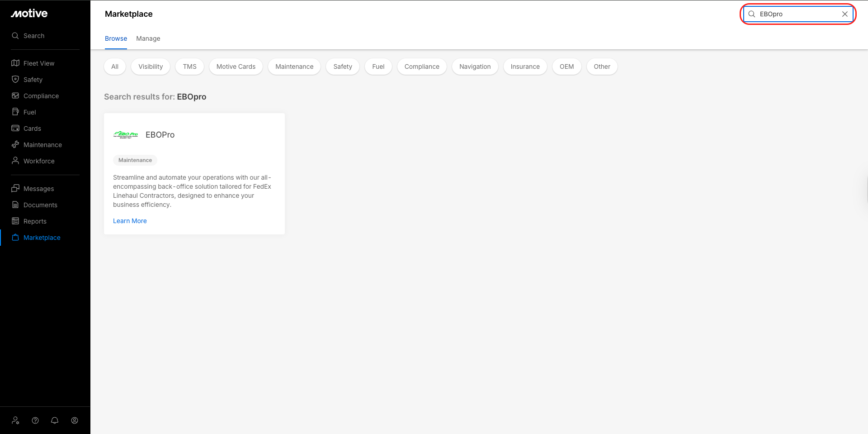Viewport: 868px width, 434px height.
Task: Filter by Navigation category
Action: (x=475, y=67)
